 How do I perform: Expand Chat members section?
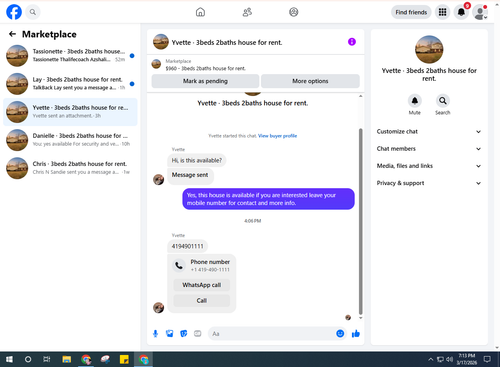pyautogui.click(x=429, y=149)
